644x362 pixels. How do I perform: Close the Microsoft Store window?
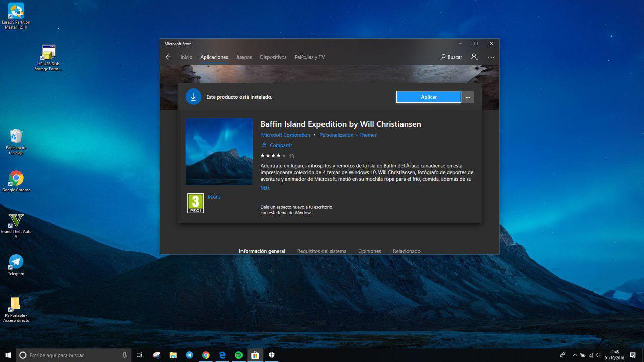(491, 44)
